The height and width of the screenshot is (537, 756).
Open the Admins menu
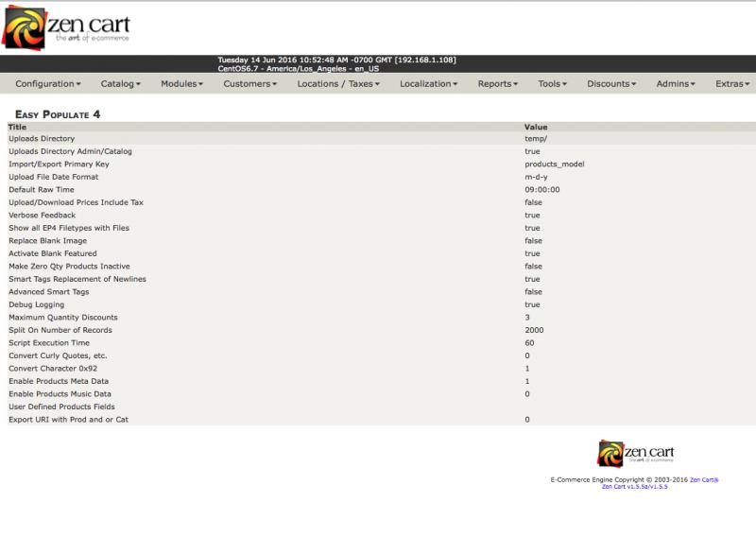pyautogui.click(x=676, y=84)
